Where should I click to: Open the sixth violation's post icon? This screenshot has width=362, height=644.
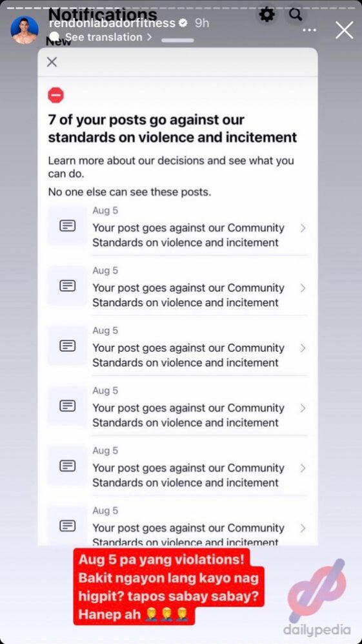pos(67,525)
